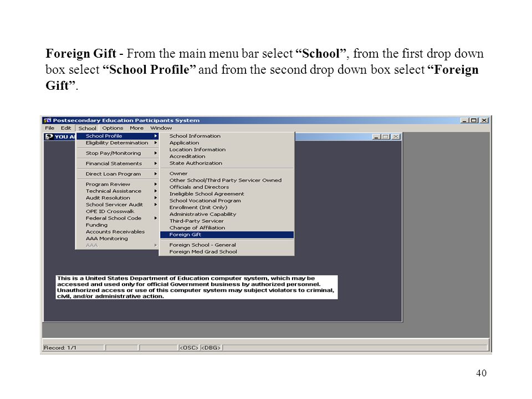The image size is (532, 399).
Task: Expand Program Review submenu arrow
Action: [x=155, y=184]
